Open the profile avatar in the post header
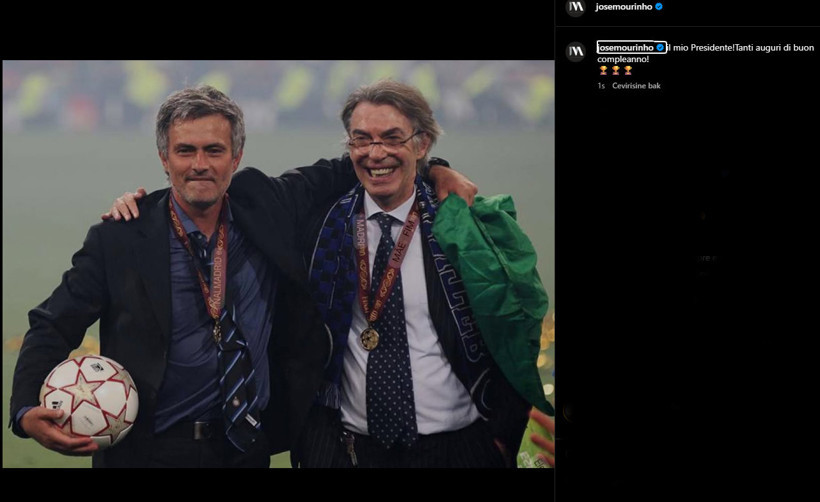 [x=575, y=8]
